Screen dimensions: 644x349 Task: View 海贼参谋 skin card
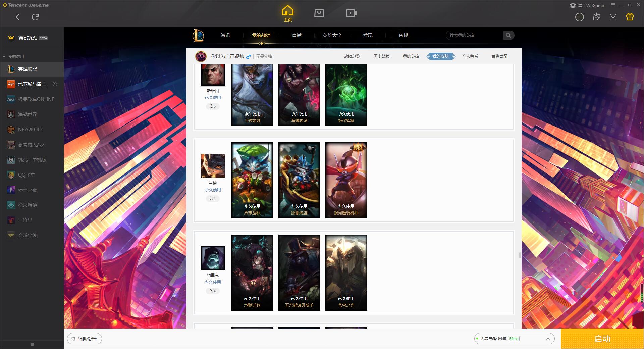pos(299,95)
